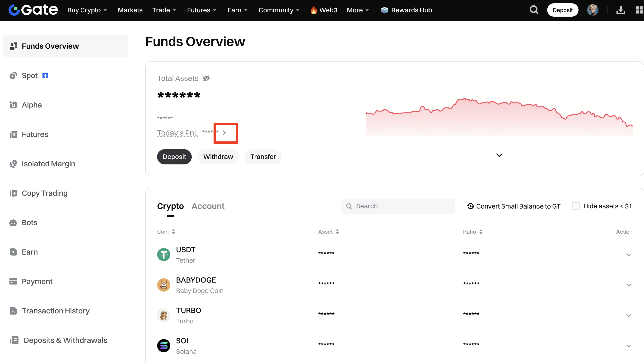Switch to the Account tab
The height and width of the screenshot is (363, 644).
pyautogui.click(x=208, y=206)
